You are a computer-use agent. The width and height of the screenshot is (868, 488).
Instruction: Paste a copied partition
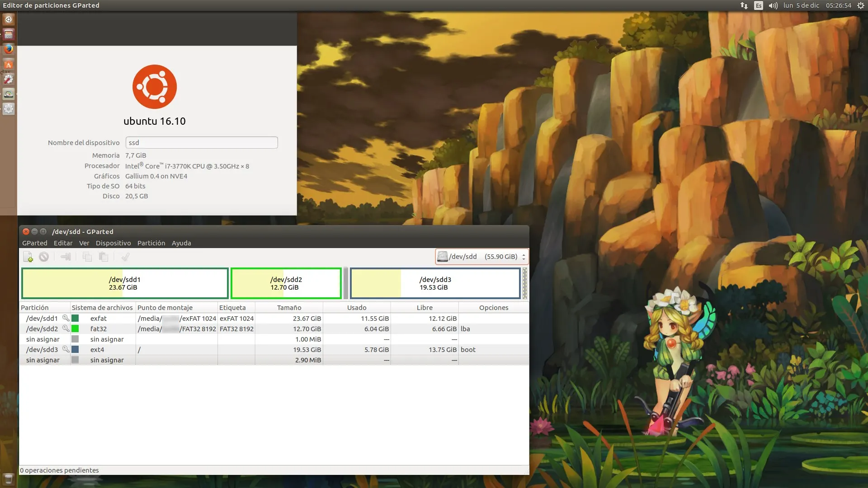point(104,257)
